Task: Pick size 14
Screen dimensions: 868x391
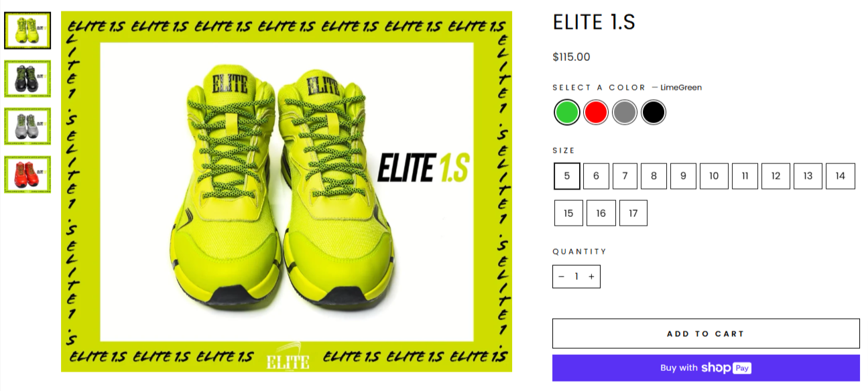Action: tap(841, 176)
